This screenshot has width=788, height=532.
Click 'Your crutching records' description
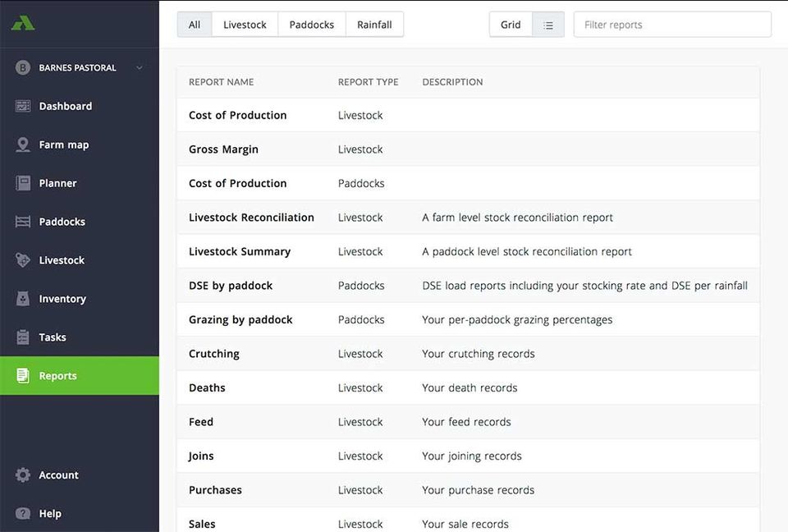[479, 354]
